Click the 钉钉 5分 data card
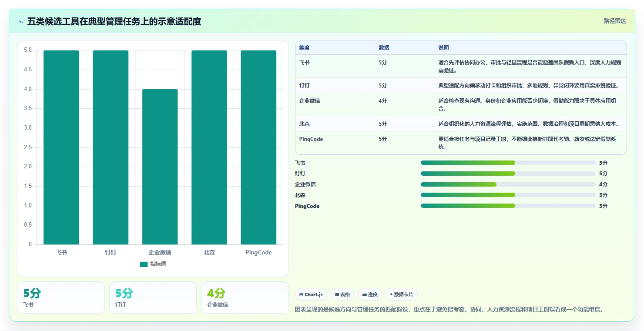 (x=153, y=298)
